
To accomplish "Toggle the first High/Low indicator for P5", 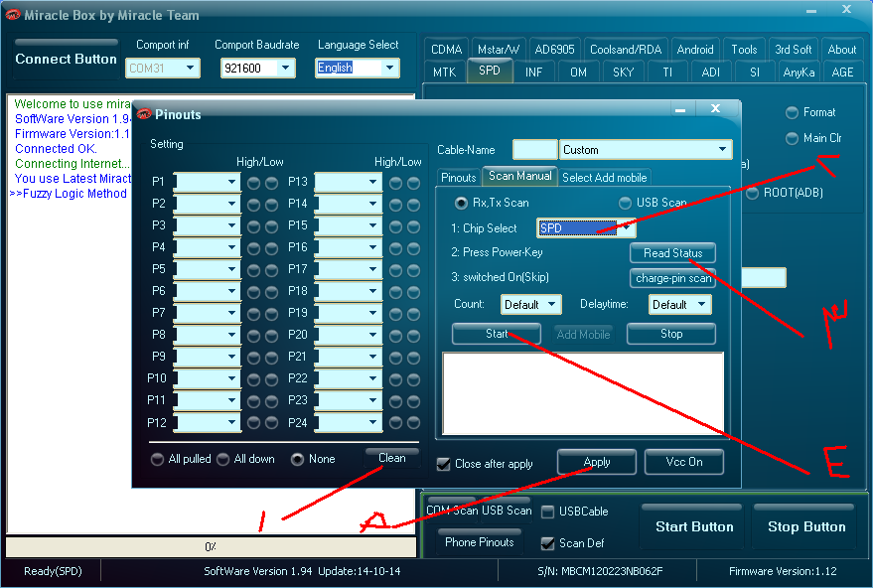I will (254, 271).
